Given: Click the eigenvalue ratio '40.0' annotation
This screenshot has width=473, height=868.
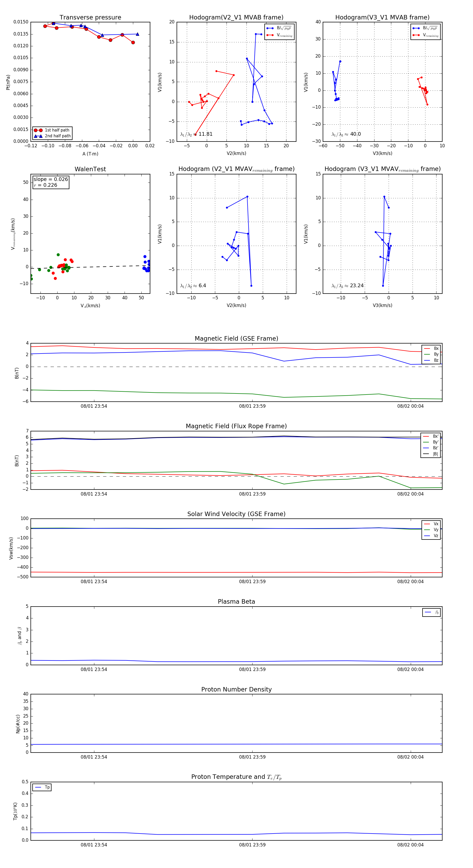Looking at the screenshot, I should coord(346,134).
